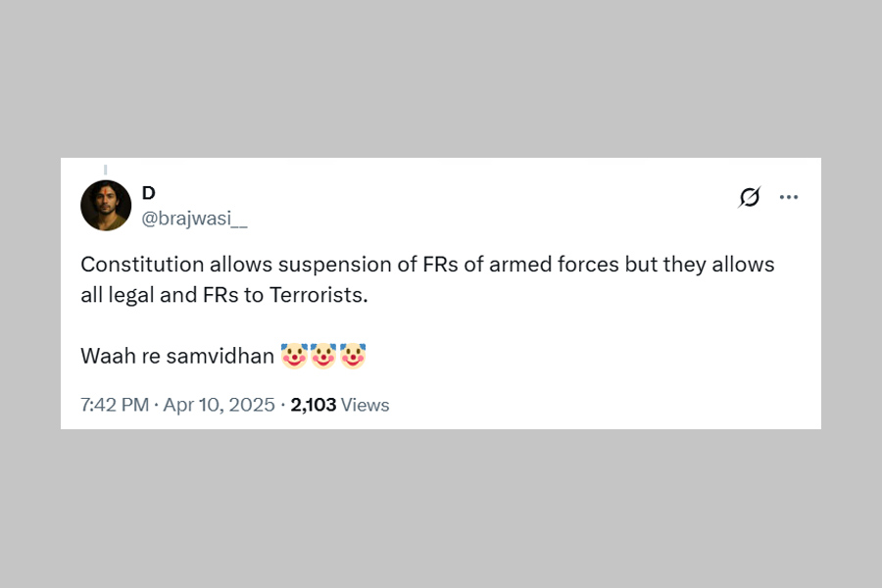Open the Grok explain-post icon
Image resolution: width=882 pixels, height=588 pixels.
[x=749, y=197]
